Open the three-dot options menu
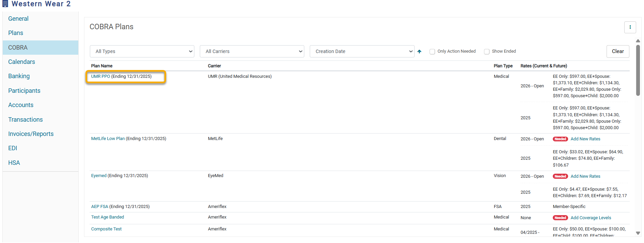Viewport: 644px width, 243px height. point(630,27)
